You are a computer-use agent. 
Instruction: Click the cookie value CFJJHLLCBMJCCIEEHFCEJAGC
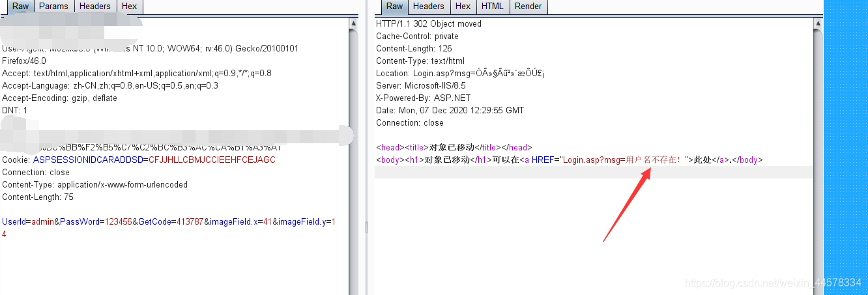pyautogui.click(x=212, y=160)
